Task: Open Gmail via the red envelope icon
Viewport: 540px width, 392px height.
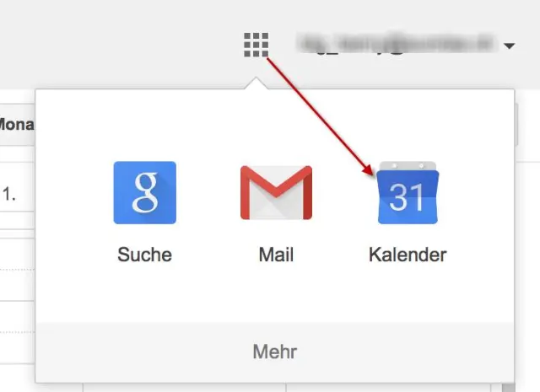Action: (276, 193)
